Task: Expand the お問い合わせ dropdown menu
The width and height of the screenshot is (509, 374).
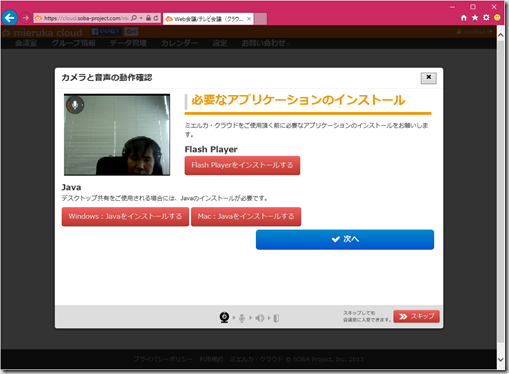Action: coord(265,43)
